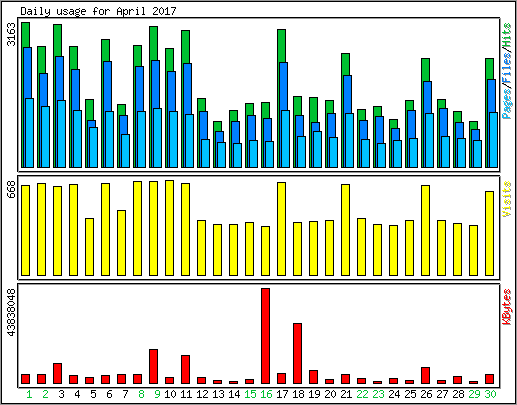Select the cyan Pages bar for day 26
The width and height of the screenshot is (517, 405).
[x=430, y=140]
